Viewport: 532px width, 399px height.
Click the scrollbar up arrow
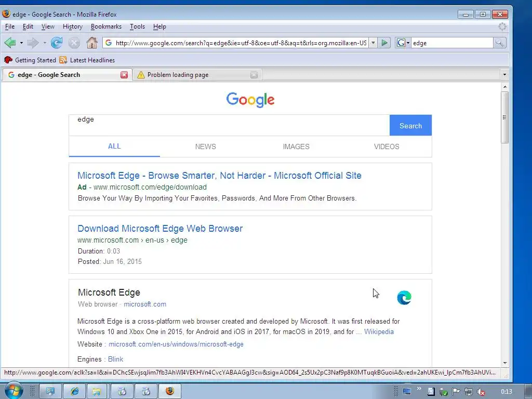[505, 87]
